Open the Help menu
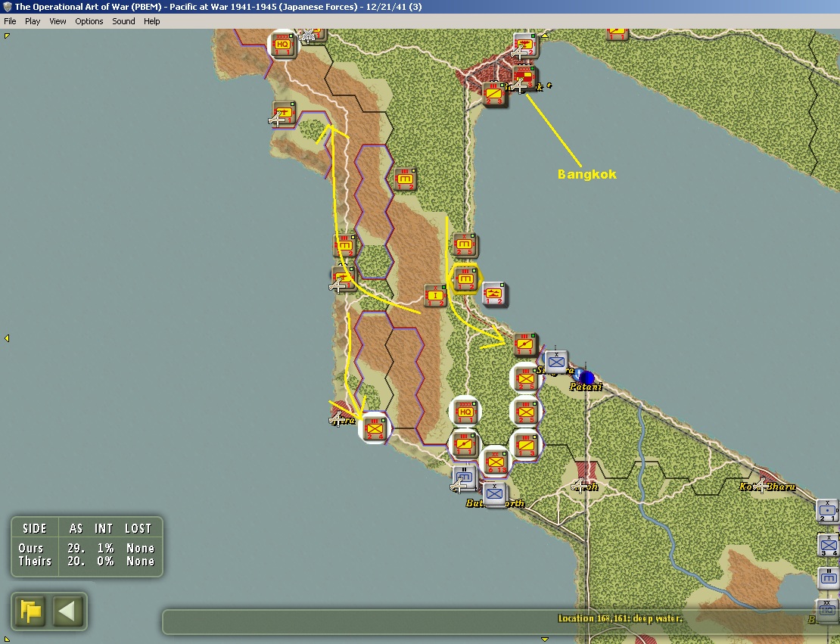 pos(151,21)
